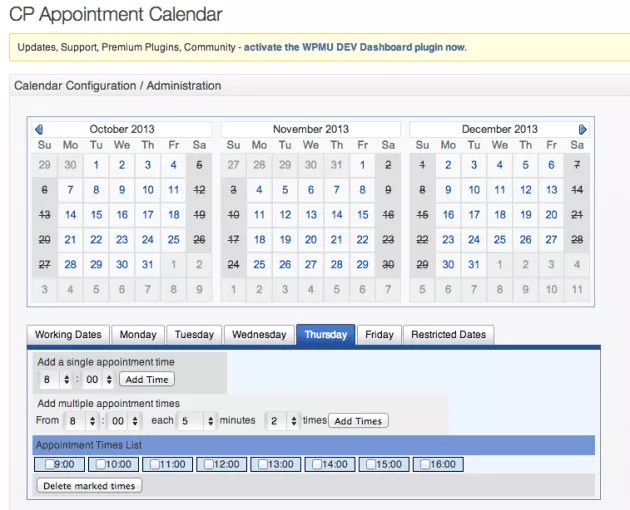Tick the 16:00 appointment time checkbox

click(x=425, y=465)
